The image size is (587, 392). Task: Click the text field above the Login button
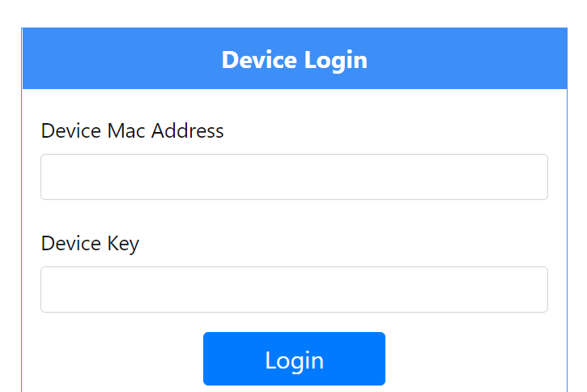click(x=294, y=289)
